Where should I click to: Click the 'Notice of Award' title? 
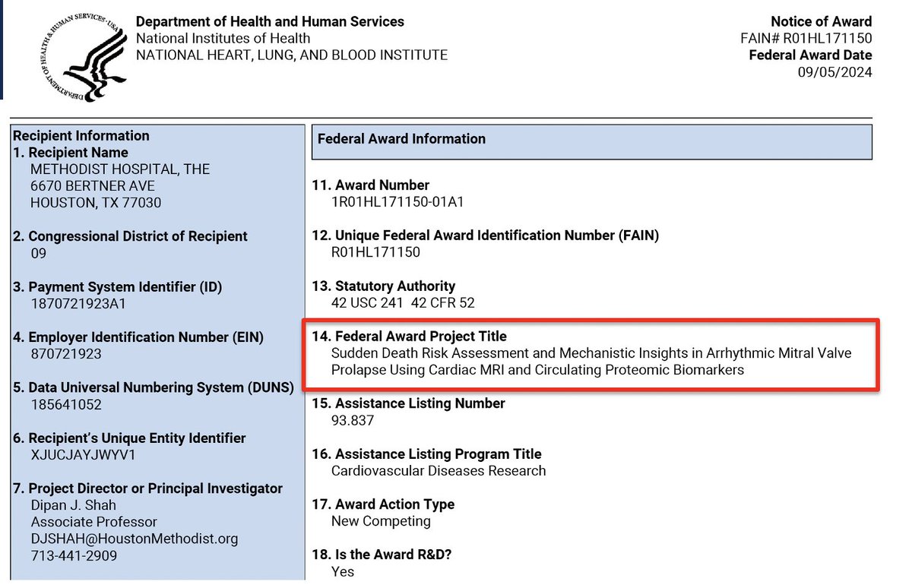tap(822, 22)
